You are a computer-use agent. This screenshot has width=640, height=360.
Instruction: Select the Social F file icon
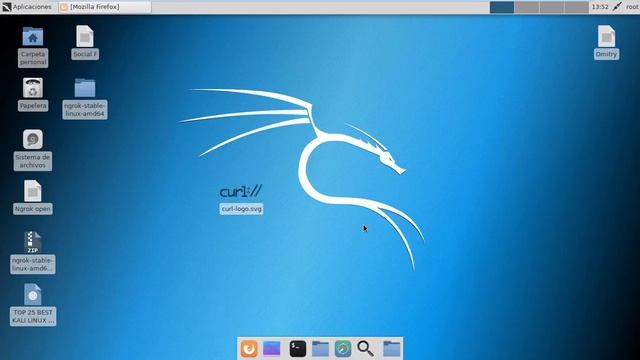point(85,36)
